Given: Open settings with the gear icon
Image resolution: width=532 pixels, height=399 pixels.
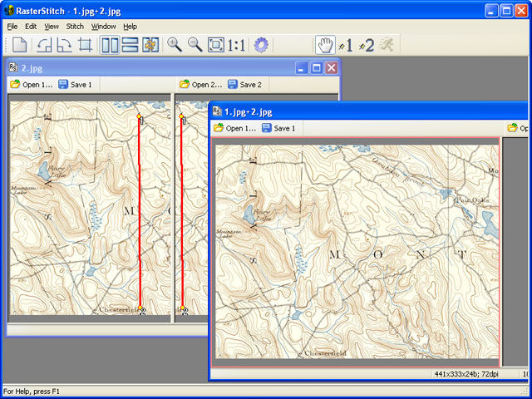Looking at the screenshot, I should pyautogui.click(x=261, y=45).
